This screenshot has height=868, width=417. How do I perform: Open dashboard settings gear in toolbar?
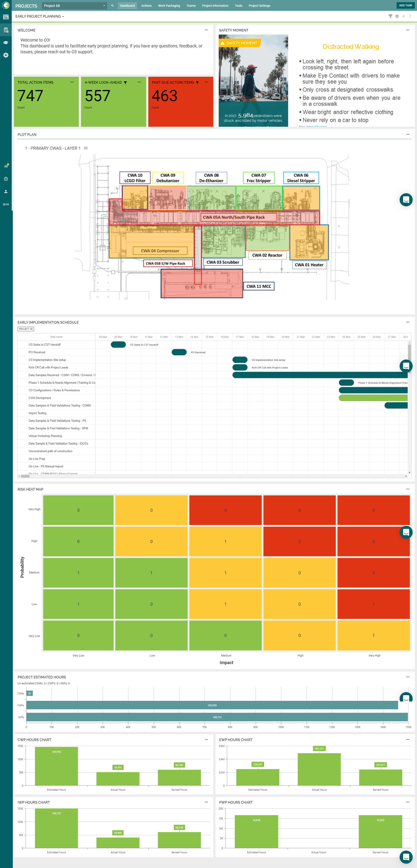click(x=397, y=16)
